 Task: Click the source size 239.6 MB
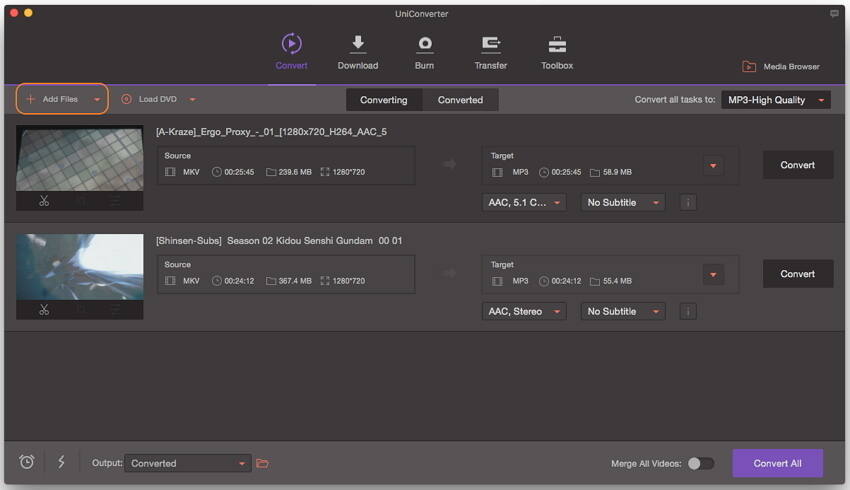click(x=295, y=172)
